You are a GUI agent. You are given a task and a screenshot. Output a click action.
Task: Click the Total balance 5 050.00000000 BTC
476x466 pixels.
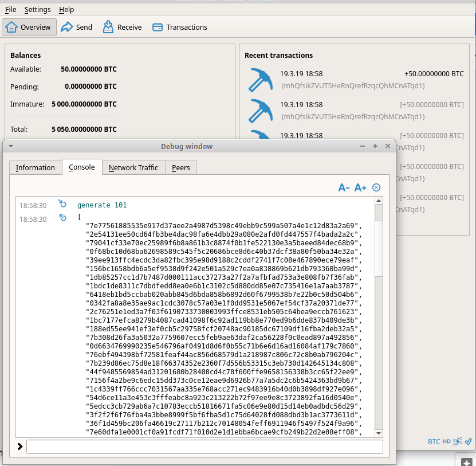pyautogui.click(x=84, y=130)
